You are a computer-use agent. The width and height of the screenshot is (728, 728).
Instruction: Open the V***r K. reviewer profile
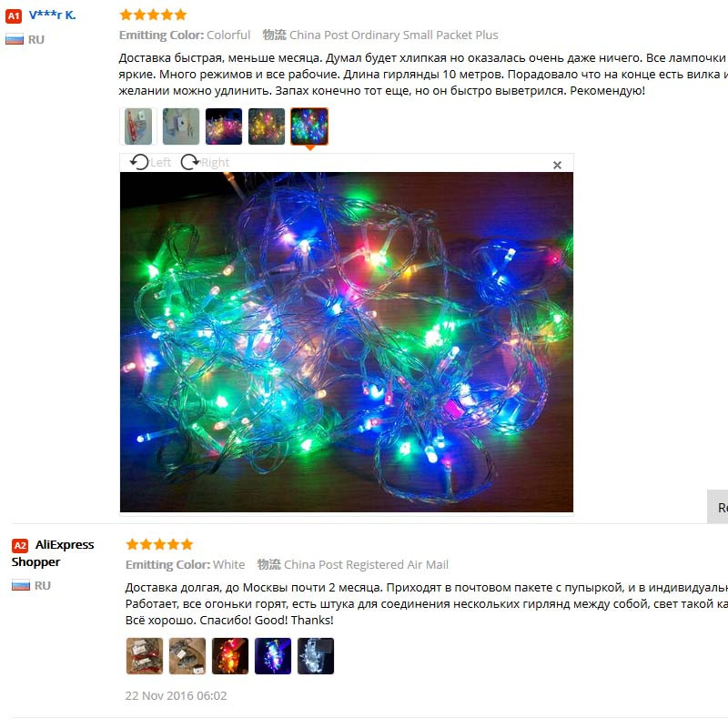[x=53, y=15]
